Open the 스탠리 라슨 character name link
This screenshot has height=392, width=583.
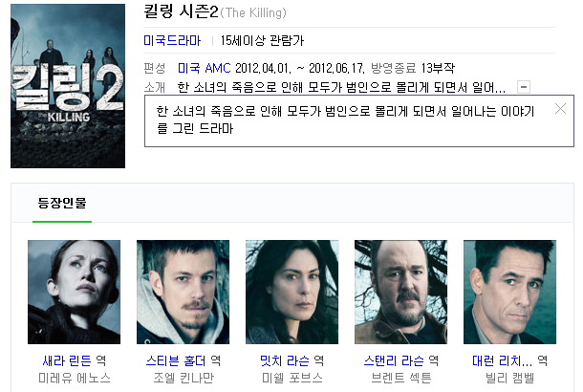click(x=394, y=360)
